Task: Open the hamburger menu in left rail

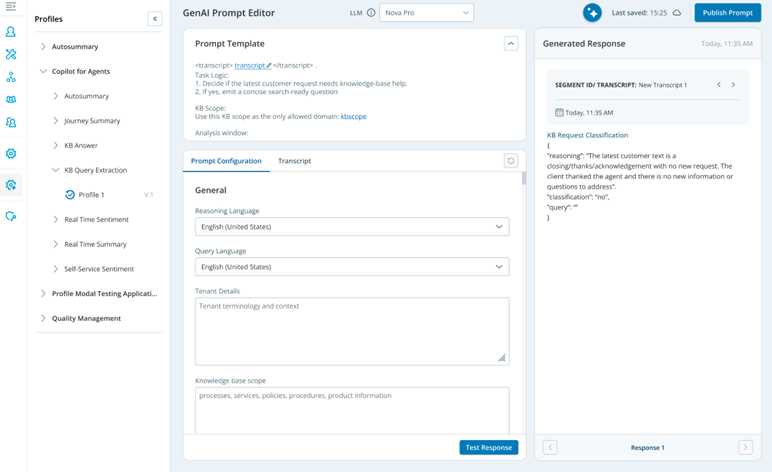Action: pos(11,7)
